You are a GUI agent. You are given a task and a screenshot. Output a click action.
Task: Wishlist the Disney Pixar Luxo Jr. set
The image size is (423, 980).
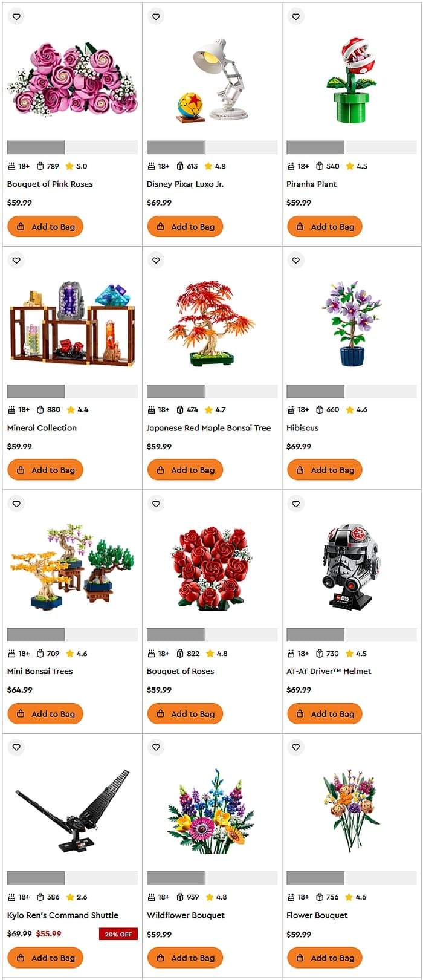click(156, 17)
